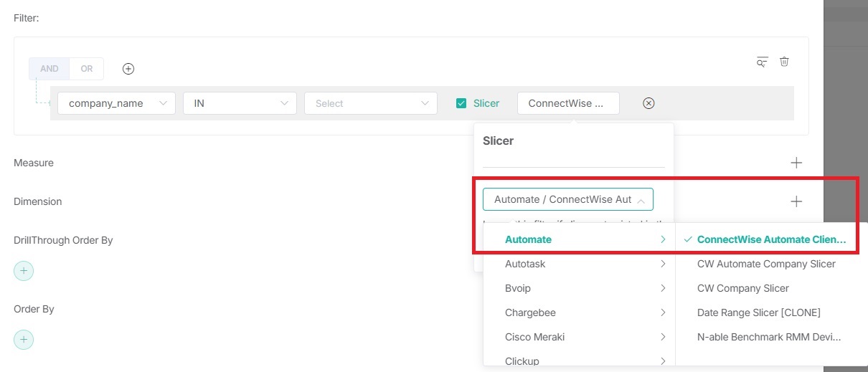Screen dimensions: 868x372
Task: Switch filter logic to AND
Action: pos(49,69)
